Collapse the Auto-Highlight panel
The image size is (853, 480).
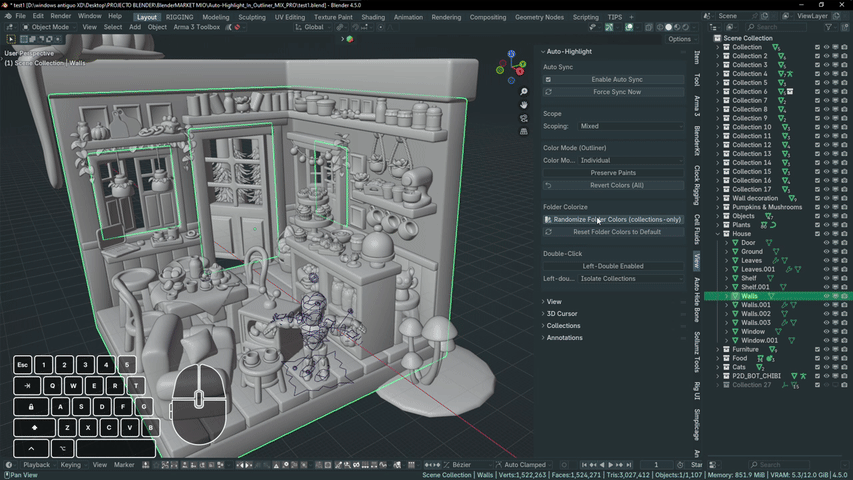568,52
